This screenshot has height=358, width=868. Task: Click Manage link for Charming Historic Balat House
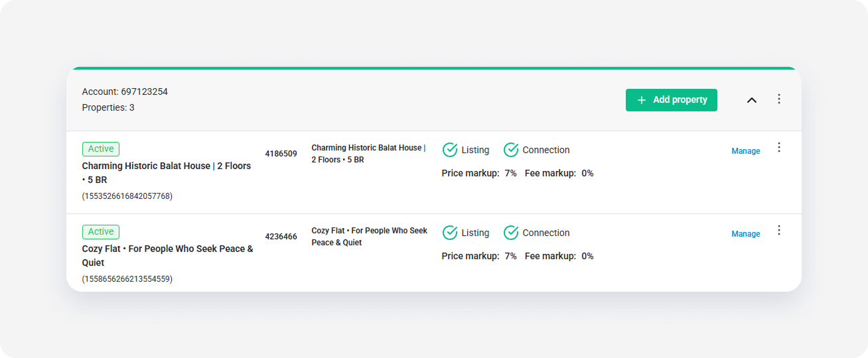pyautogui.click(x=746, y=151)
